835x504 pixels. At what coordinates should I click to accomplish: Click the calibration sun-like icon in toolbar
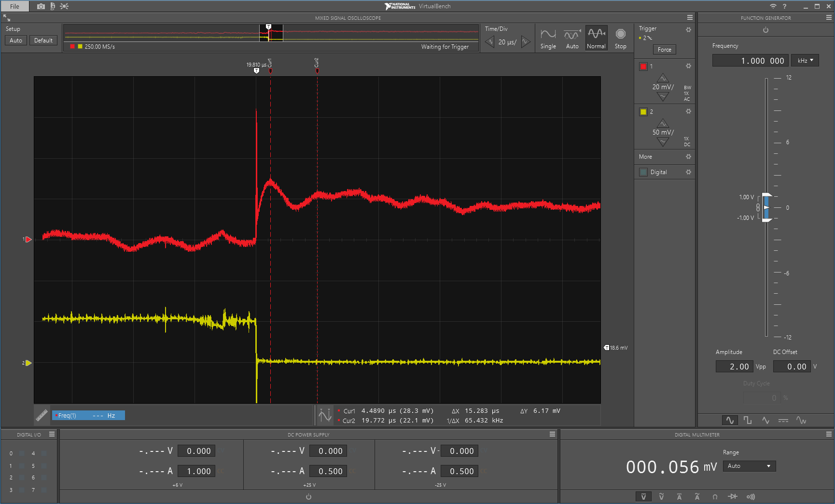[x=64, y=6]
